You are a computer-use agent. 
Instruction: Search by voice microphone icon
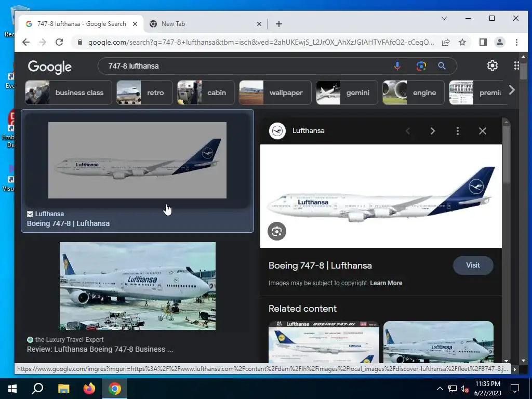pyautogui.click(x=397, y=66)
